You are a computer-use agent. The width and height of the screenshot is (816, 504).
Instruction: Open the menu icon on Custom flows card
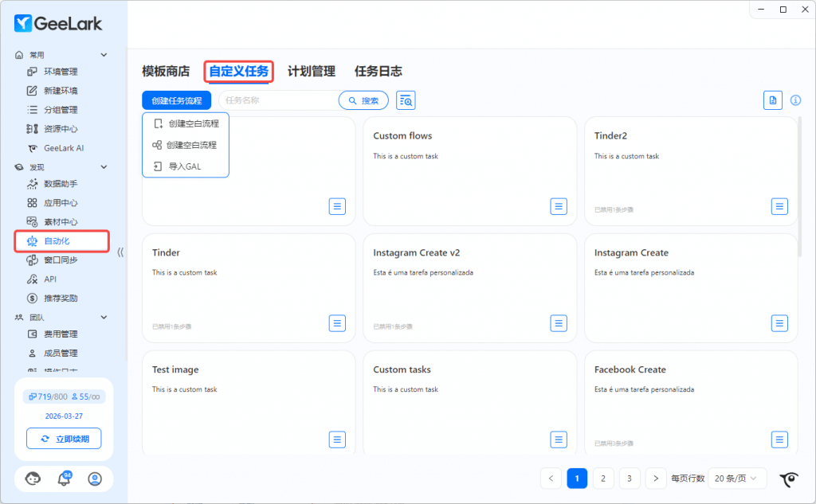[559, 206]
